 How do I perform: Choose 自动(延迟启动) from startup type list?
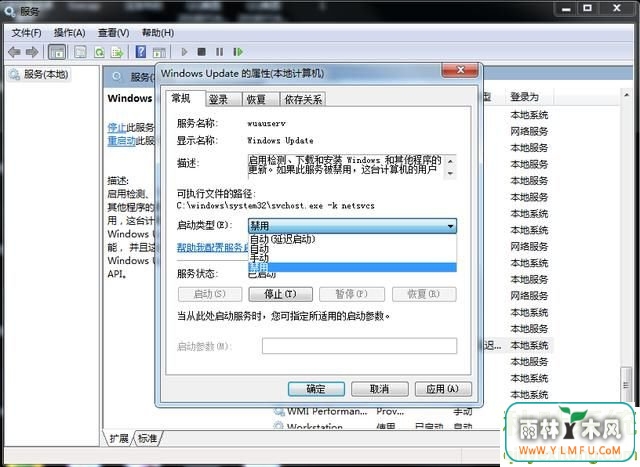click(352, 239)
